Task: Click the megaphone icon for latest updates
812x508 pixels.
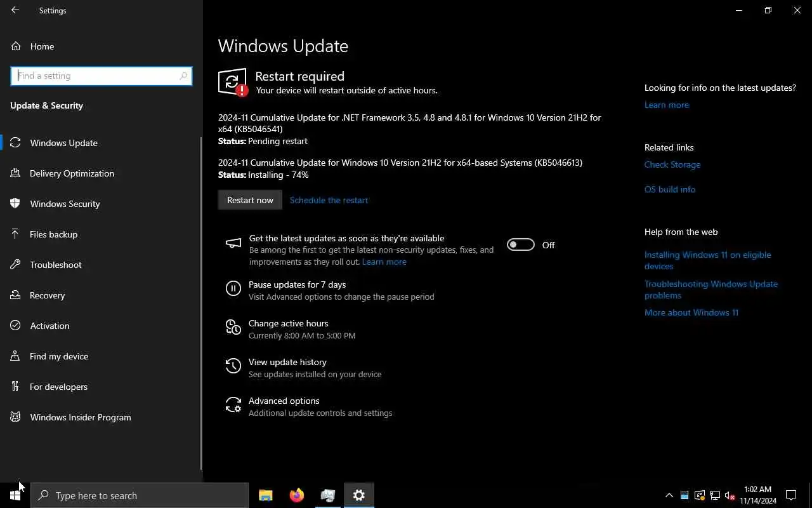Action: (x=233, y=244)
